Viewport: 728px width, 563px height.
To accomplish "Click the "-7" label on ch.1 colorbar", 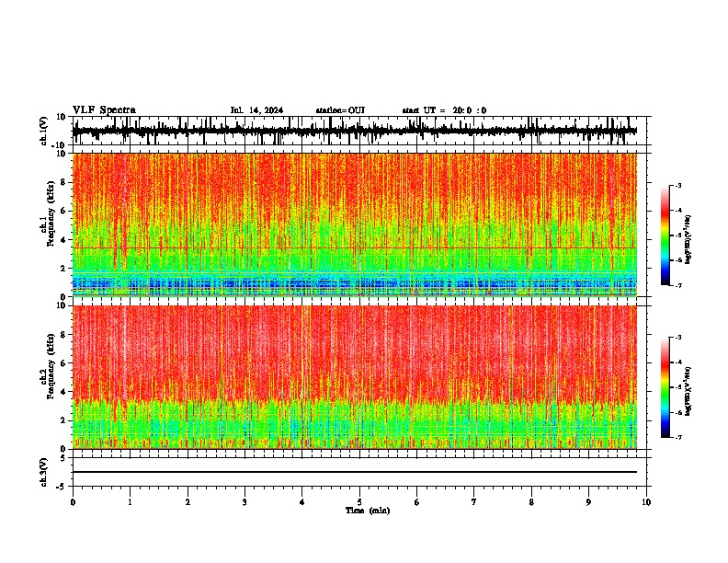I will pyautogui.click(x=677, y=285).
